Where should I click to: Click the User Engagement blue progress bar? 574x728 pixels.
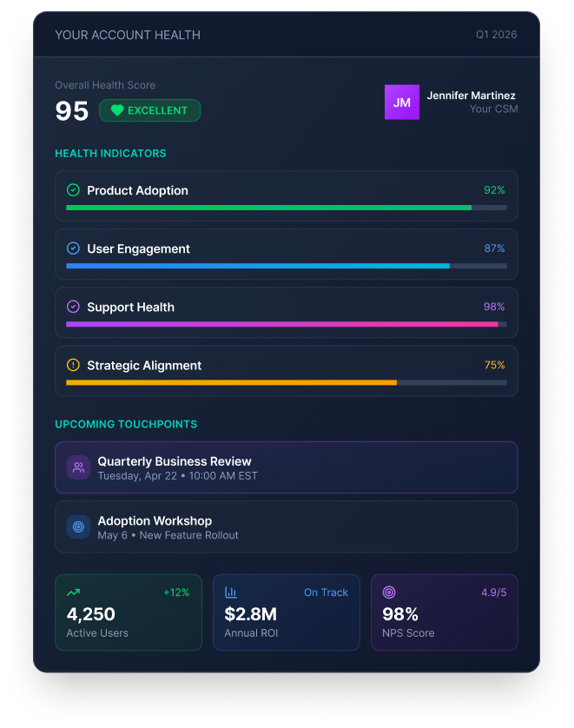(x=287, y=266)
